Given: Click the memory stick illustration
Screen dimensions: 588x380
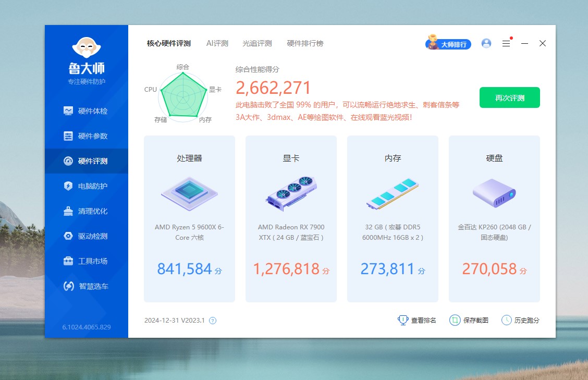Looking at the screenshot, I should coord(393,194).
